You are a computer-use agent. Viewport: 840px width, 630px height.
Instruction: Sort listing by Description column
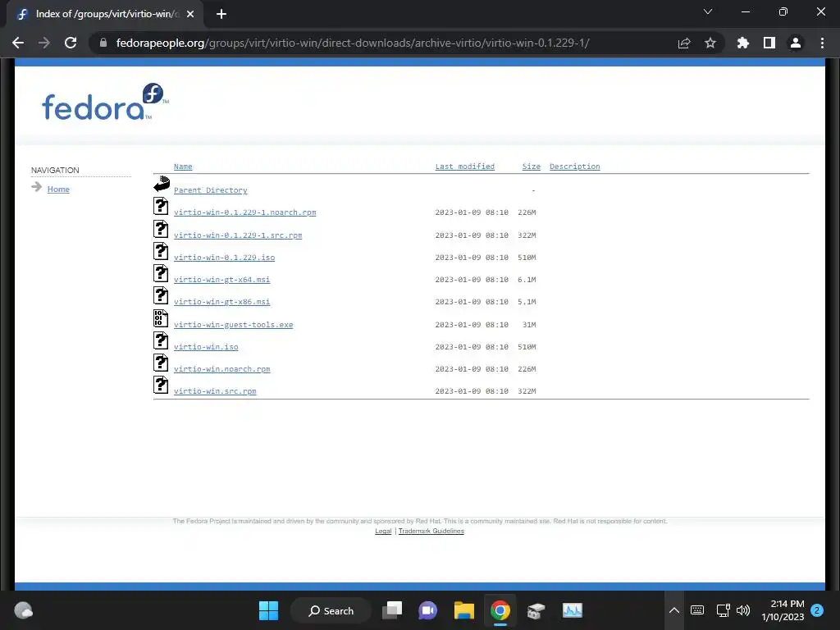point(575,167)
